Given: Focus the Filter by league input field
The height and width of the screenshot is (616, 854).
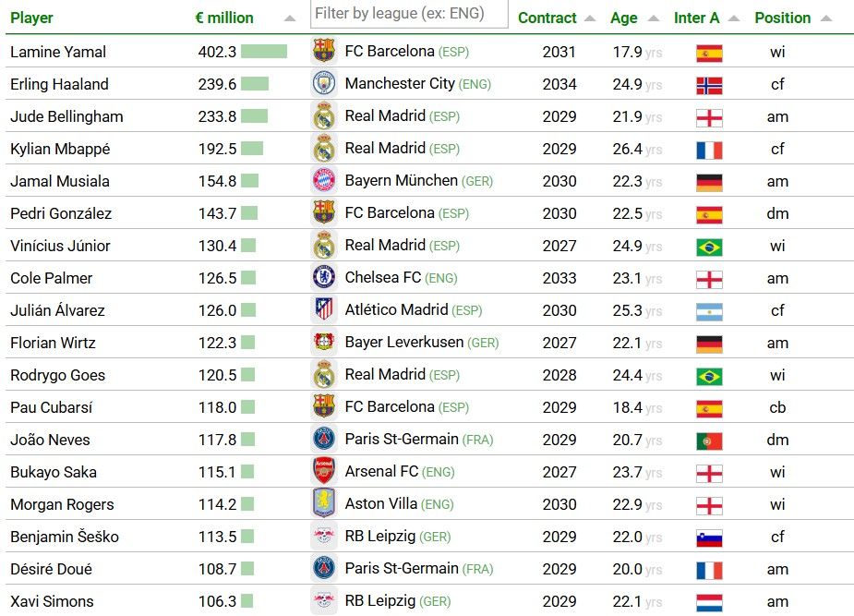Looking at the screenshot, I should [409, 14].
